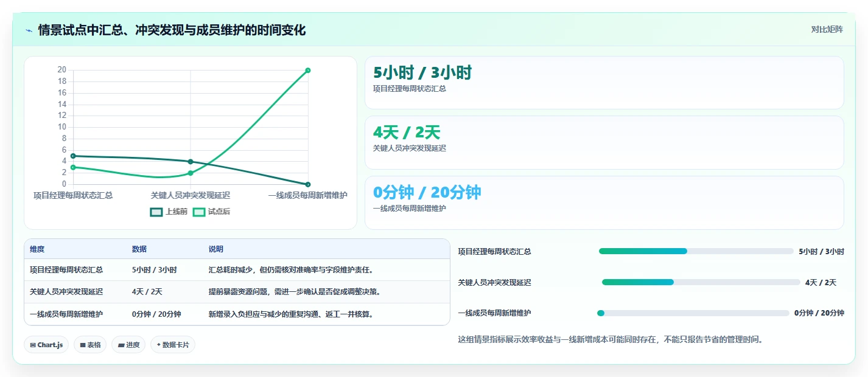Click the table value 4天 / 2天
The width and height of the screenshot is (868, 377).
click(147, 292)
